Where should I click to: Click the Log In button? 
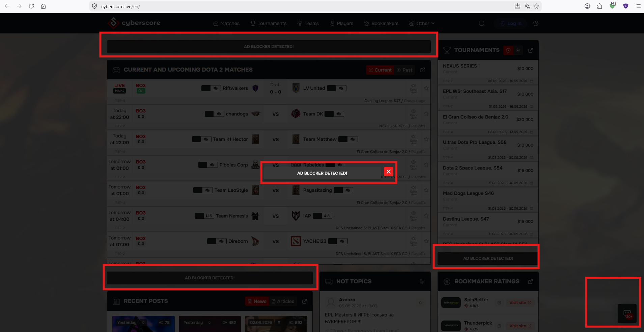[x=511, y=23]
